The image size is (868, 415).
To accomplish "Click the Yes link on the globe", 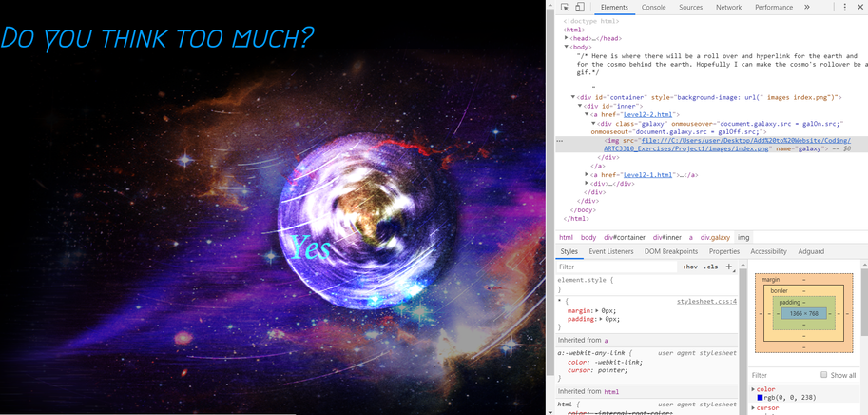I will coord(311,247).
